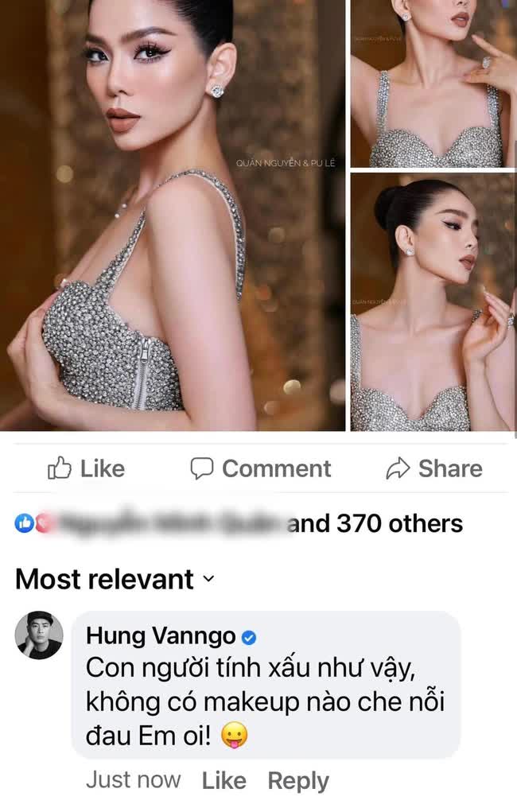Expand the Most relevant sort dropdown
Viewport: 517px width, 812px height.
[115, 579]
